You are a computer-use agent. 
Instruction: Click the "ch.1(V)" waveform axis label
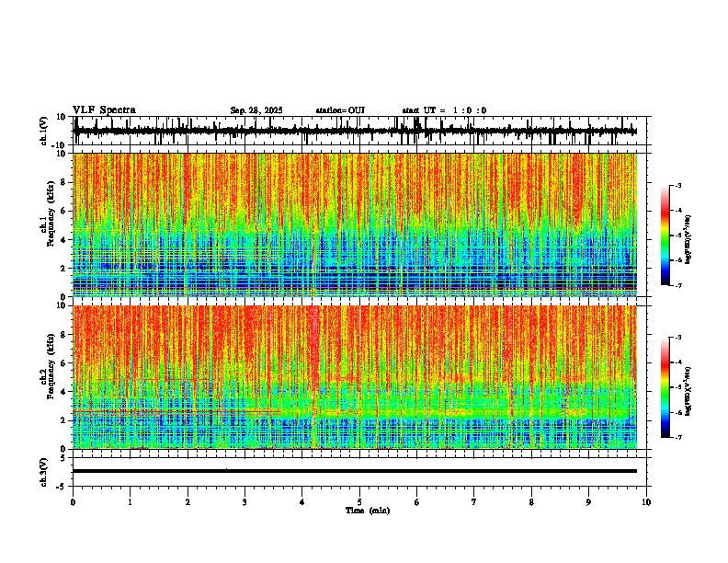click(44, 131)
